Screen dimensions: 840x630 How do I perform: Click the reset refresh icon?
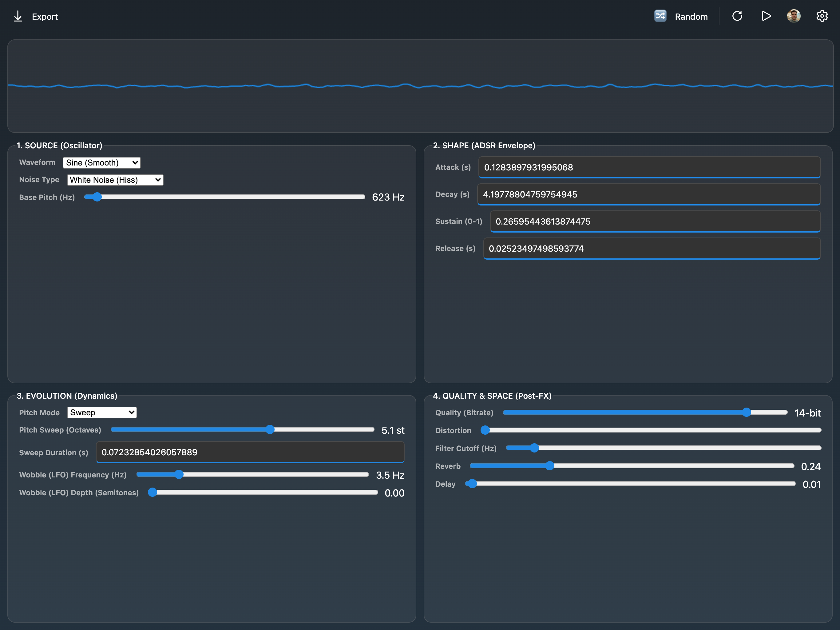click(737, 16)
